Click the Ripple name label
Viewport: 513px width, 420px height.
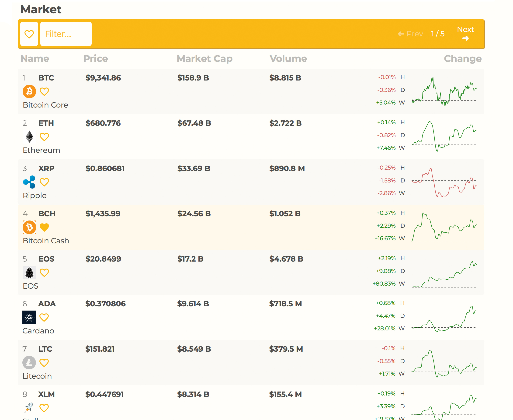point(35,196)
